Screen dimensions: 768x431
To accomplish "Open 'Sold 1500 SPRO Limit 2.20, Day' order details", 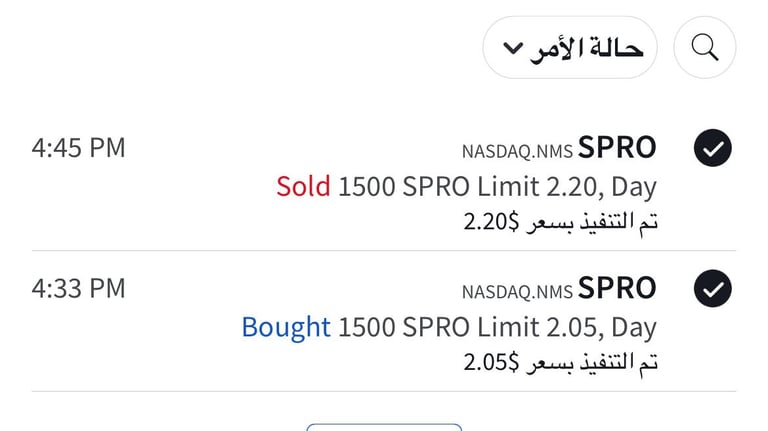I will tap(466, 187).
